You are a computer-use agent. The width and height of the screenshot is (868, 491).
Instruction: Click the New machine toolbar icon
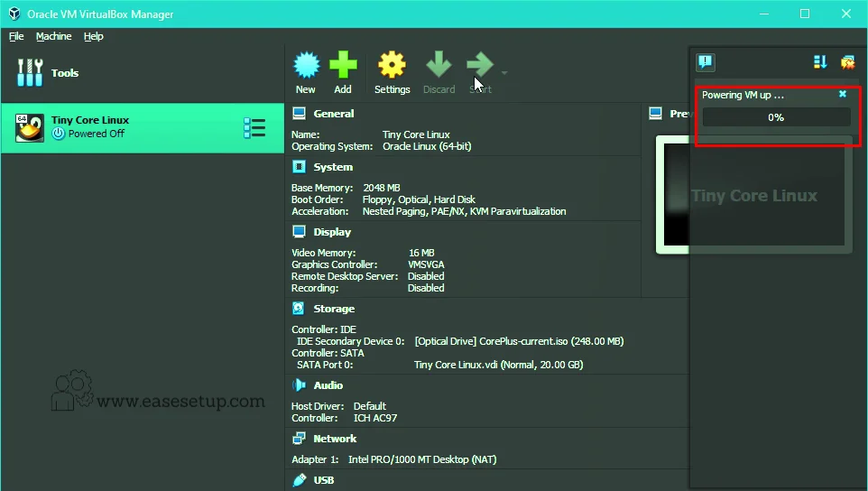pyautogui.click(x=306, y=65)
